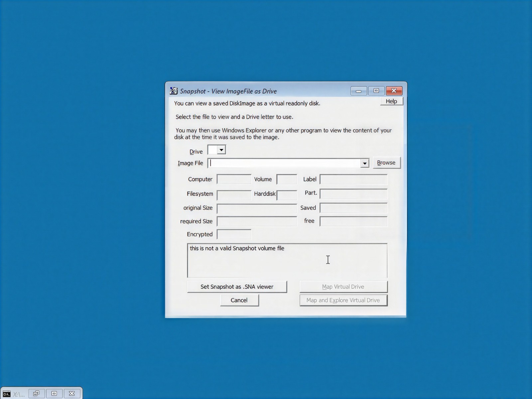Close the Snapshot window
Image resolution: width=532 pixels, height=399 pixels.
tap(394, 91)
